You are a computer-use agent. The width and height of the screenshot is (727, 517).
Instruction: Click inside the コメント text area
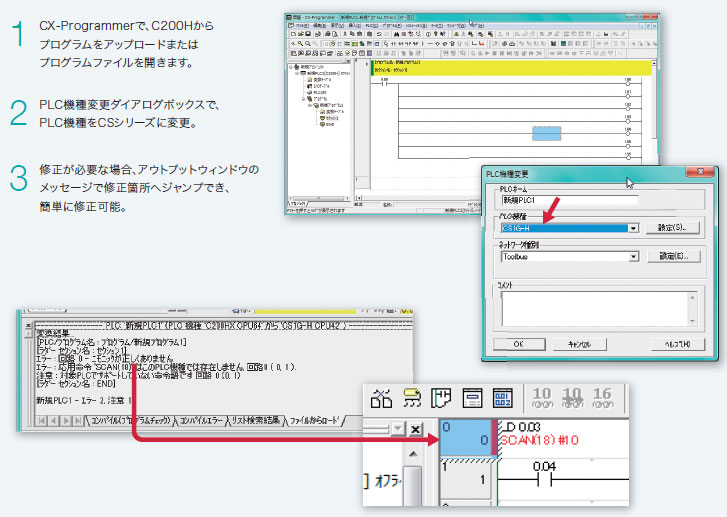pyautogui.click(x=594, y=308)
